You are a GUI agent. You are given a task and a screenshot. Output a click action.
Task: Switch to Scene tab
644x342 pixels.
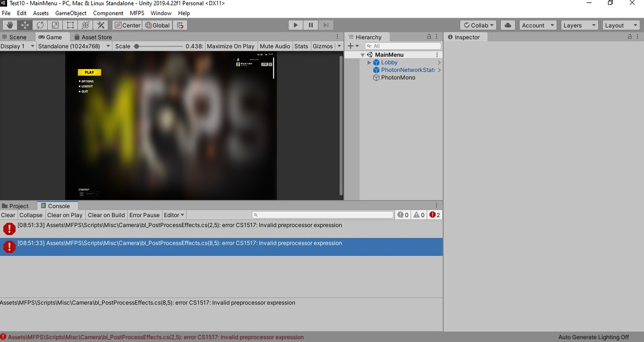tap(14, 37)
